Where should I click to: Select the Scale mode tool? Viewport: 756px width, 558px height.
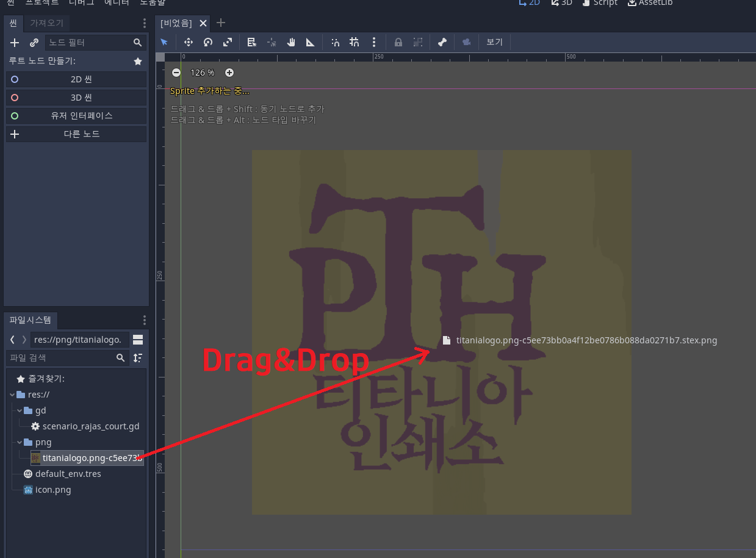[x=228, y=42]
